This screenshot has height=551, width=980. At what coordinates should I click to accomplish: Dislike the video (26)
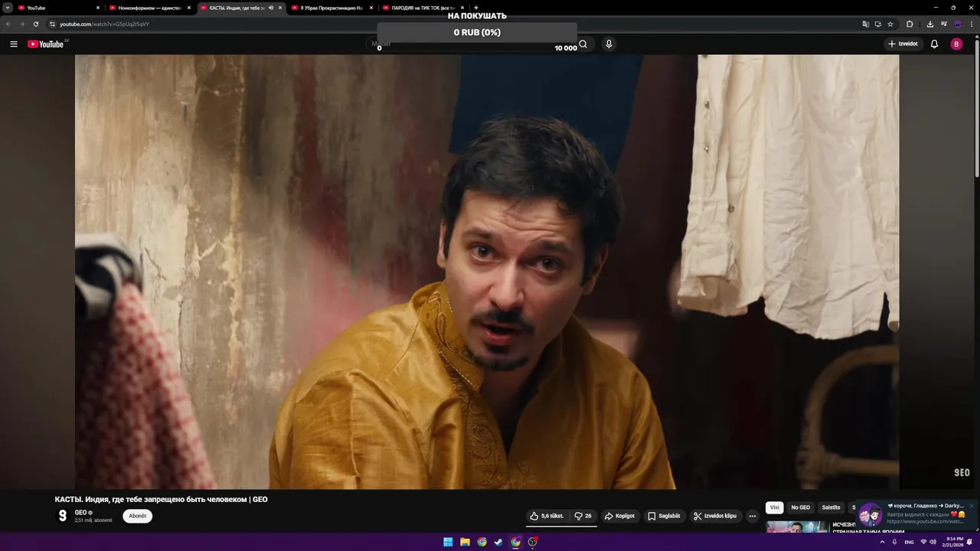[583, 516]
